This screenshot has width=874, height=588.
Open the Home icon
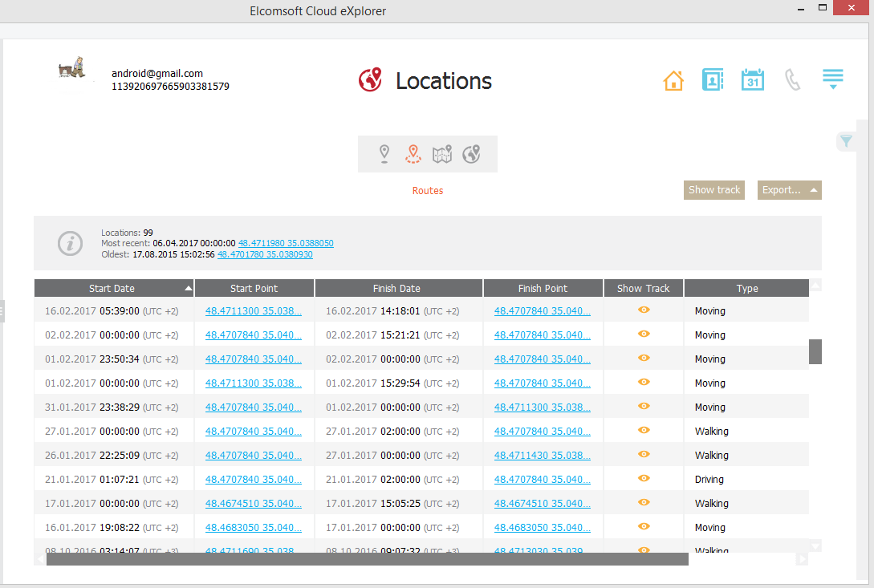[673, 80]
